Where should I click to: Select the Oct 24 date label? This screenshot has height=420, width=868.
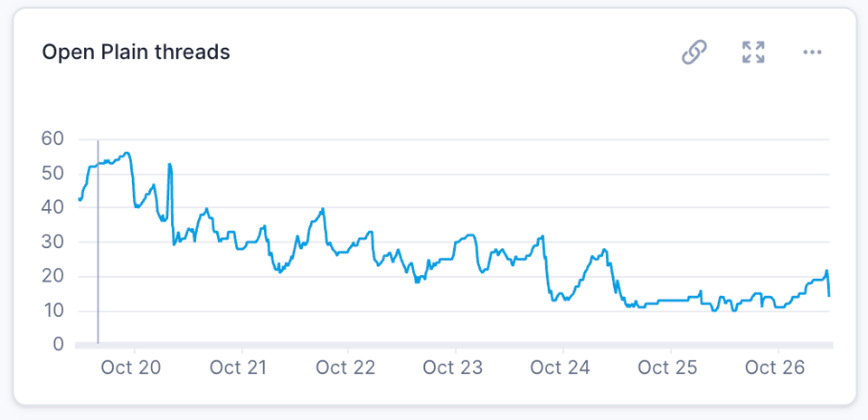[560, 367]
